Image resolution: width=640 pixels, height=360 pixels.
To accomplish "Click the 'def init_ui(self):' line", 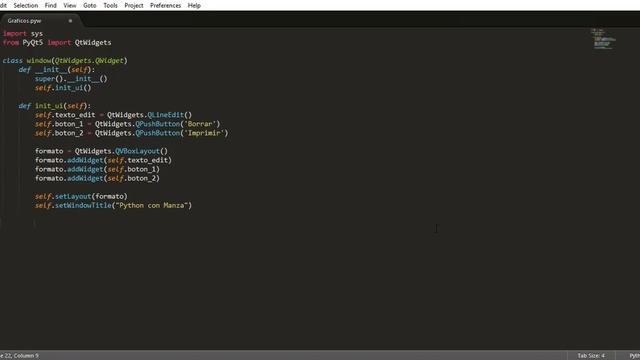I will (55, 106).
